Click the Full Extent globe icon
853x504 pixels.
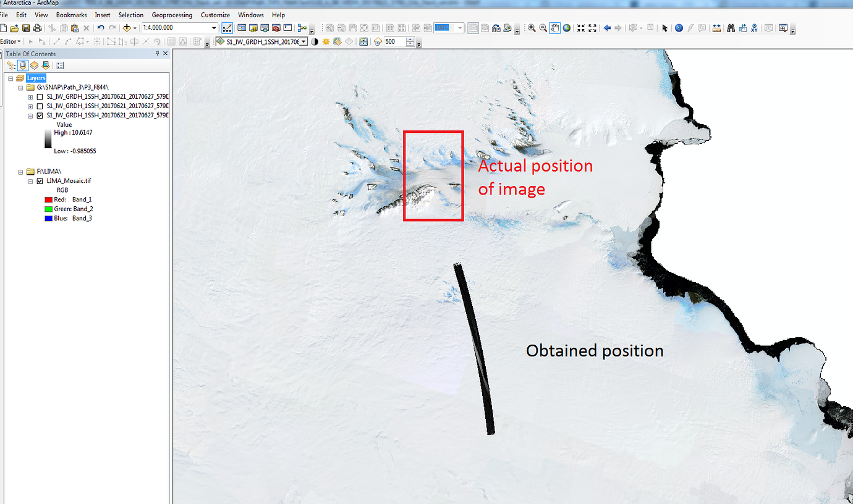pos(567,27)
